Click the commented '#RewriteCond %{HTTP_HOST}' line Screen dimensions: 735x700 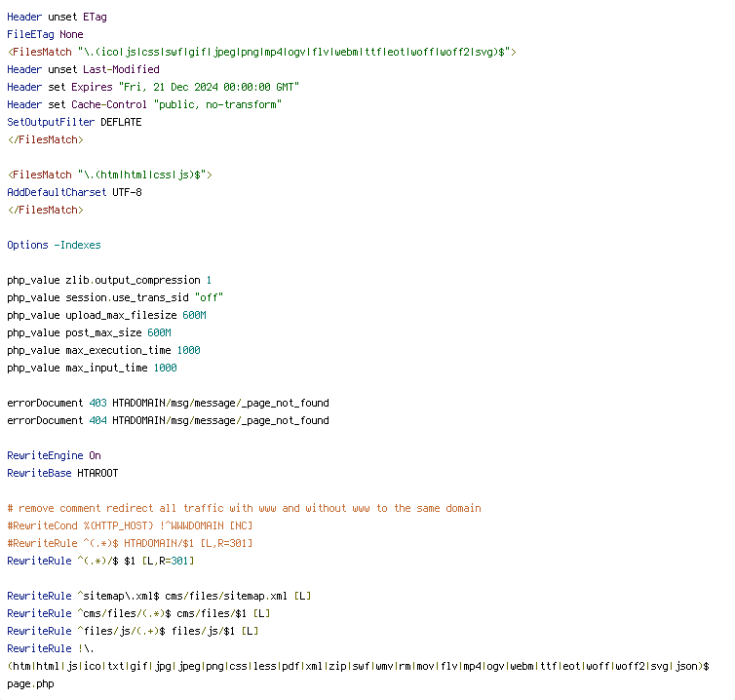click(130, 526)
